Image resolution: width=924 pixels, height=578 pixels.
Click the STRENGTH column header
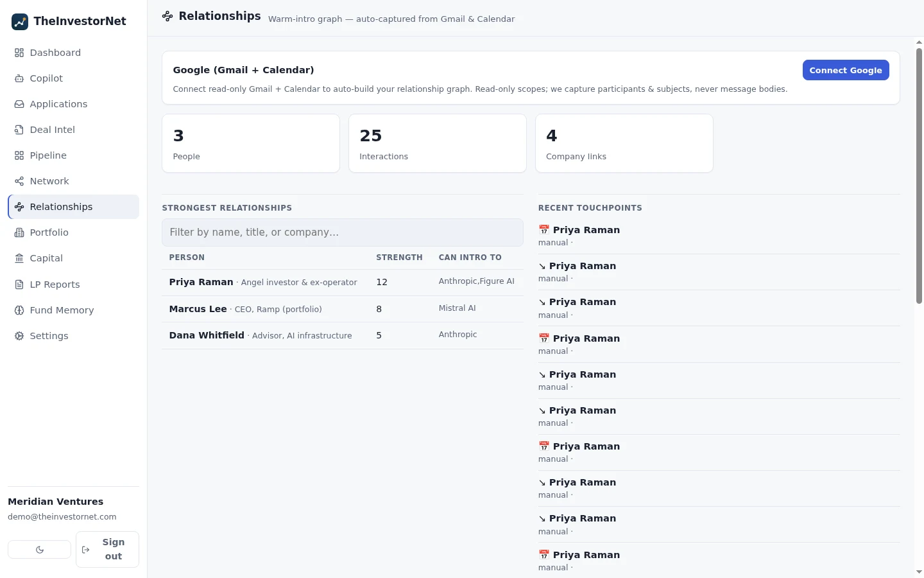(x=399, y=258)
